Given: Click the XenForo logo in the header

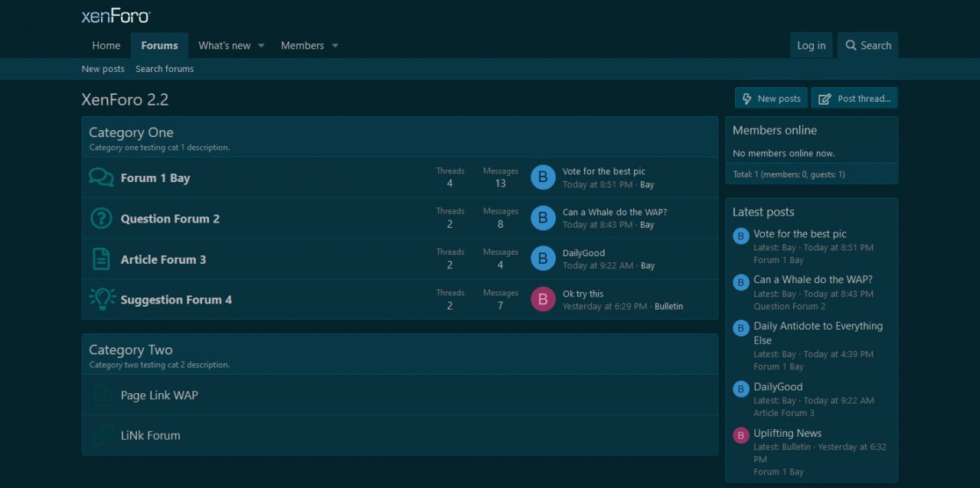Looking at the screenshot, I should (116, 16).
